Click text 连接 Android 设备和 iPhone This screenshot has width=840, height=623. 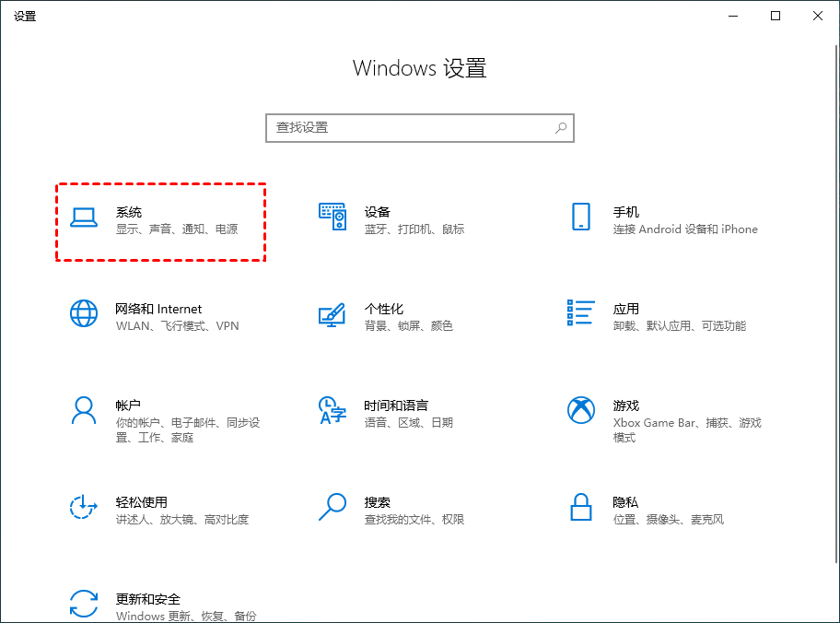pyautogui.click(x=685, y=229)
